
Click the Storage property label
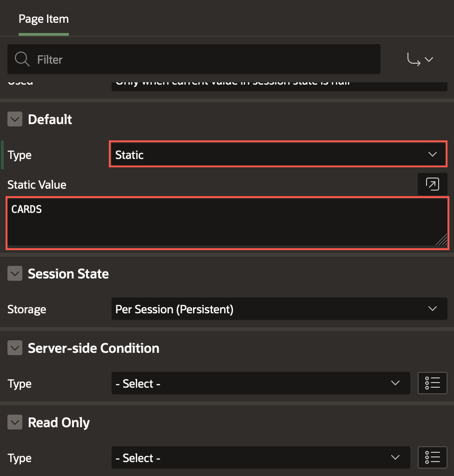27,310
